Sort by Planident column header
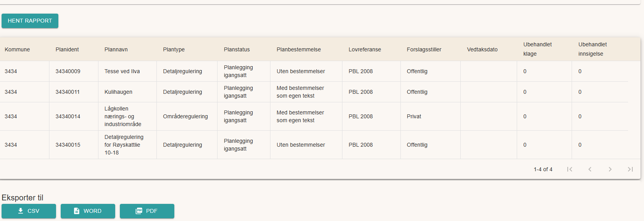This screenshot has height=221, width=644. pos(67,49)
